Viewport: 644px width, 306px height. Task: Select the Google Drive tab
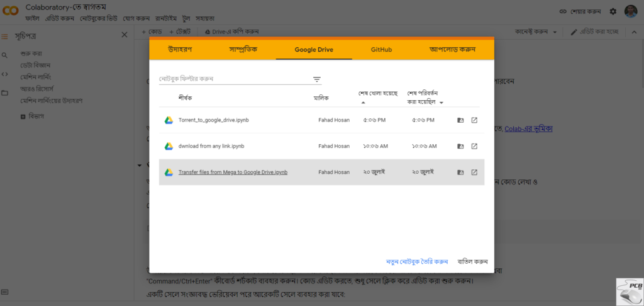point(314,49)
